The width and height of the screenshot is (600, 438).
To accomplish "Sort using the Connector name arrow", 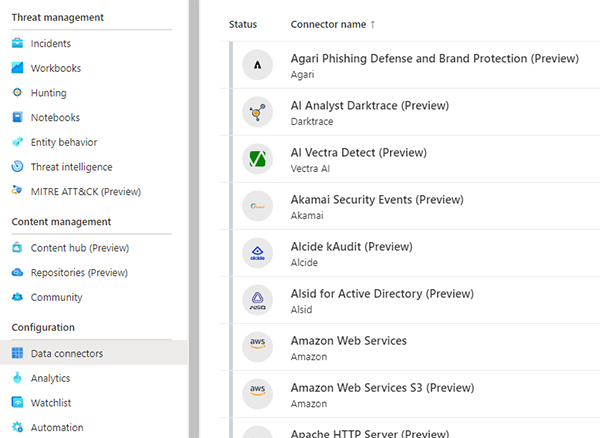I will 373,24.
